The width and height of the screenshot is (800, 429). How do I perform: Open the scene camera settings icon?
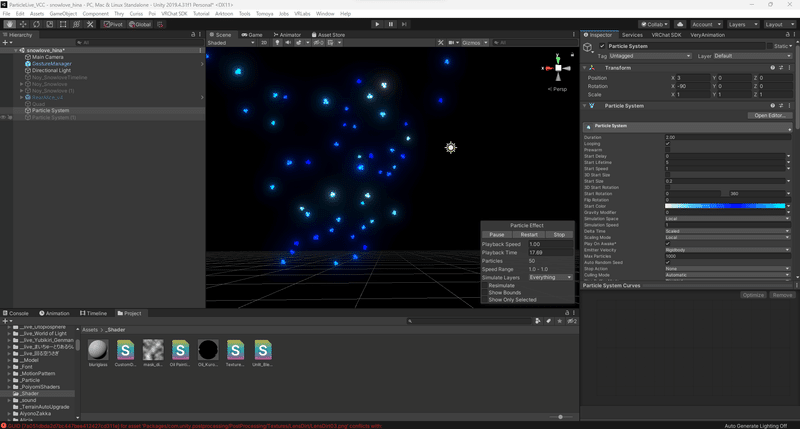[x=453, y=43]
